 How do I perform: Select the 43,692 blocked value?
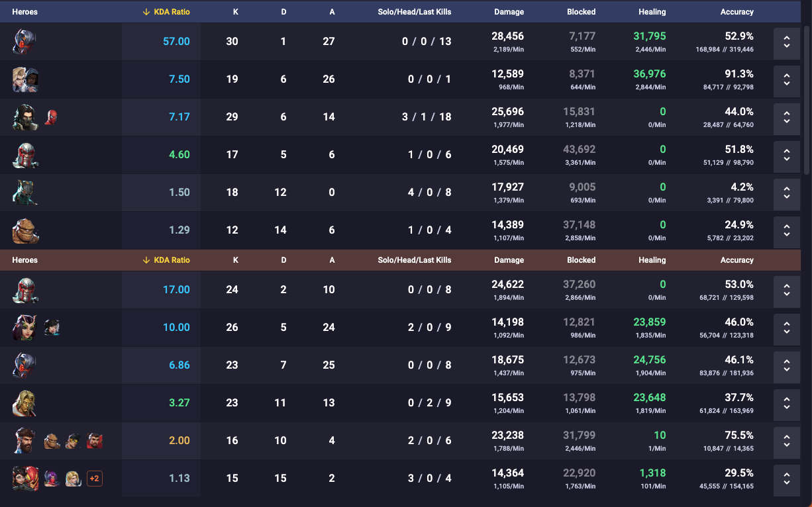579,150
